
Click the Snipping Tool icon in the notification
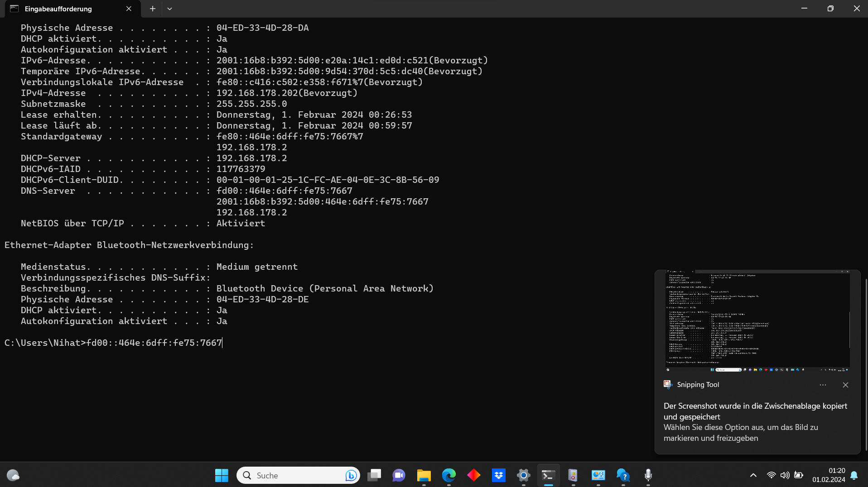[667, 384]
